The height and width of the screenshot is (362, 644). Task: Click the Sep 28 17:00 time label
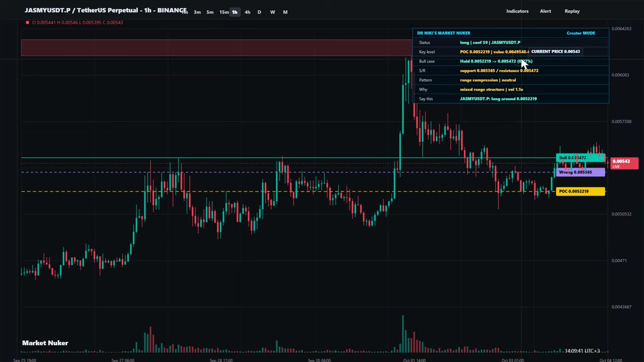(x=221, y=360)
